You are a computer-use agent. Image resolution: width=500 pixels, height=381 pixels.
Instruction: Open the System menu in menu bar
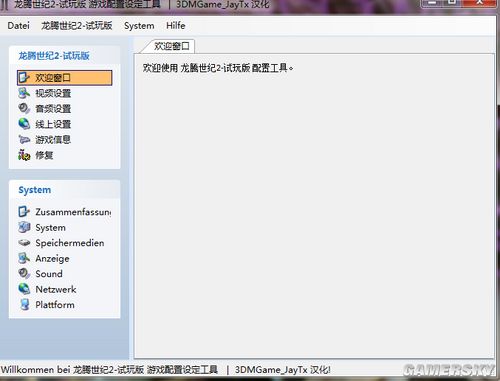tap(139, 26)
